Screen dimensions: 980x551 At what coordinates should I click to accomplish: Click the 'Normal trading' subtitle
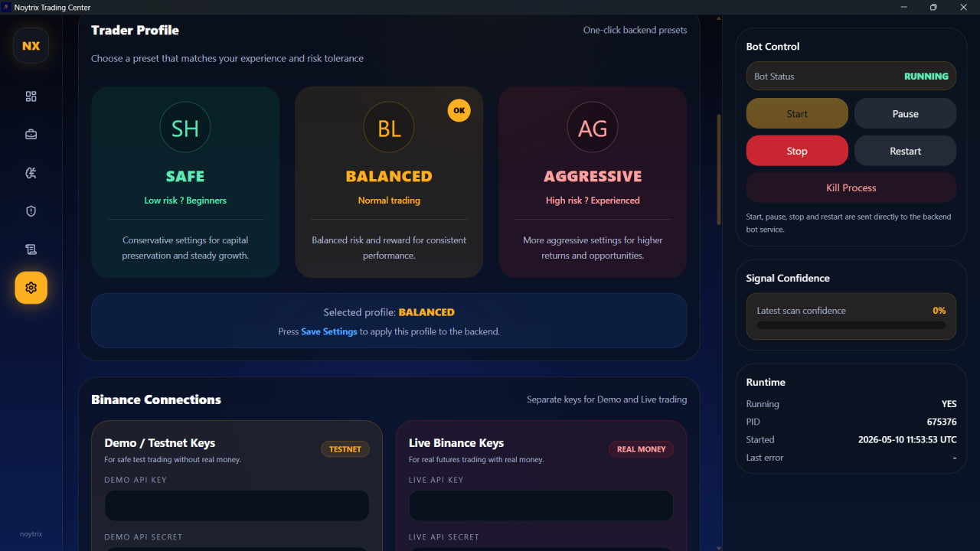389,201
